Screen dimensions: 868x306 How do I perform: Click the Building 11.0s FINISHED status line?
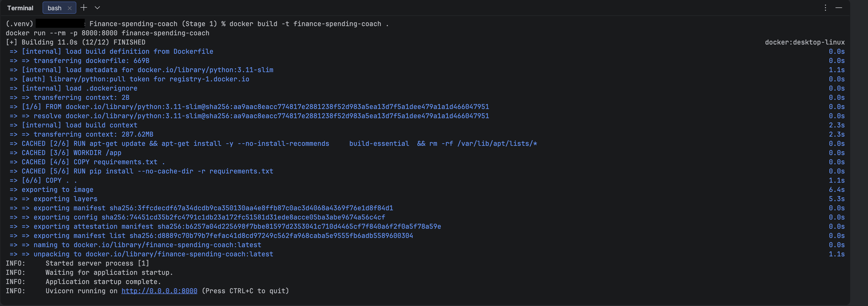(76, 42)
